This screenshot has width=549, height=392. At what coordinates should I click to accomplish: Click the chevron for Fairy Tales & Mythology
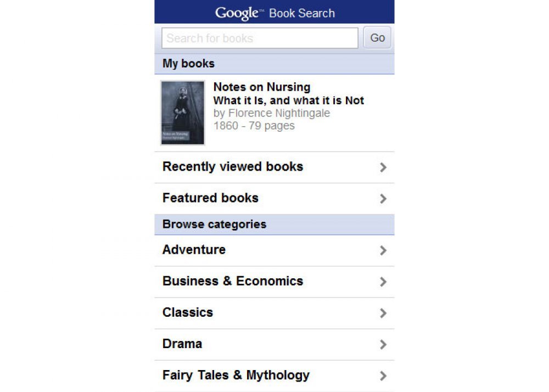pos(383,376)
